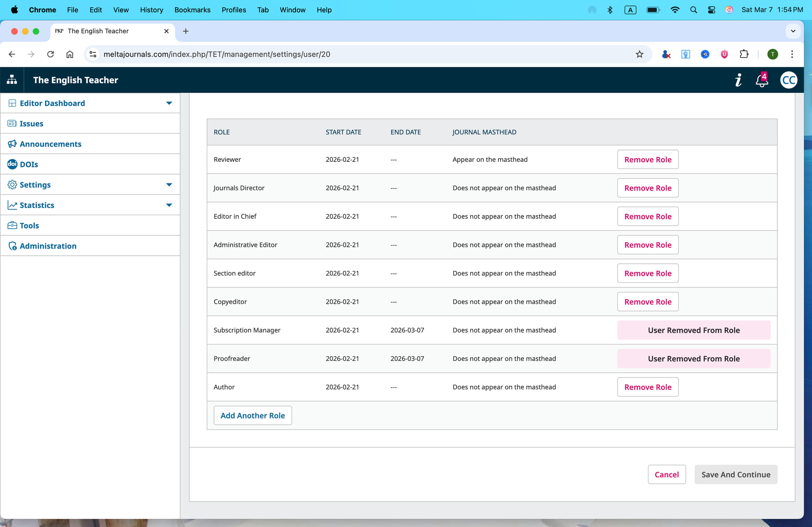Expand the Editor Dashboard dropdown arrow

point(169,103)
